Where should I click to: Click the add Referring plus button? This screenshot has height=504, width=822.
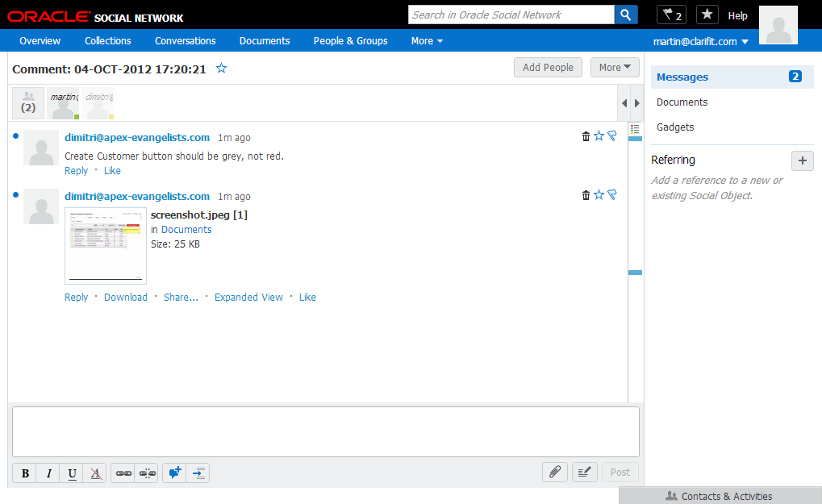[x=802, y=160]
